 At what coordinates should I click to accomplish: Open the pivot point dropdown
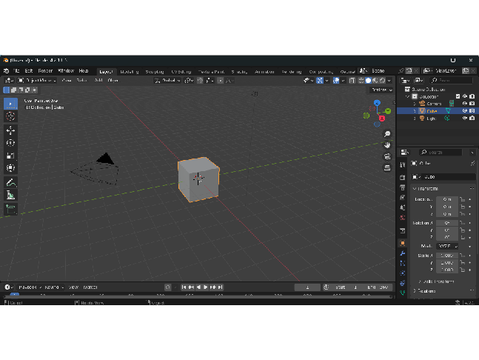pyautogui.click(x=189, y=80)
